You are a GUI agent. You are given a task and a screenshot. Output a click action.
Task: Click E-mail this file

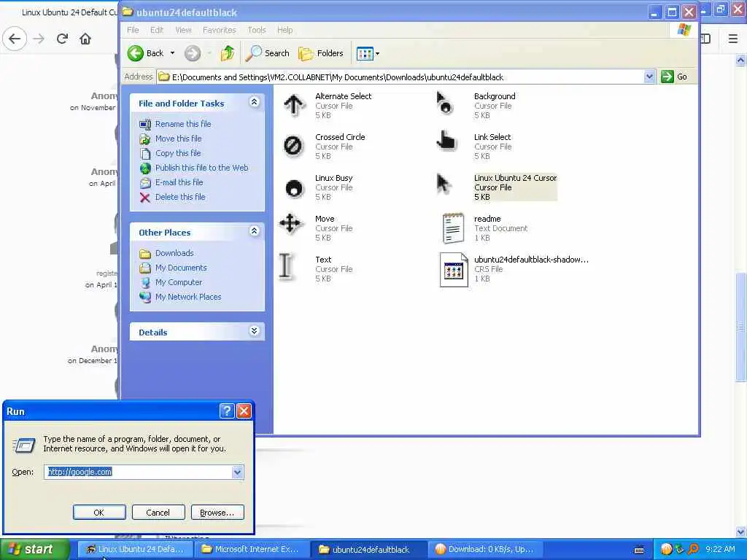coord(179,182)
